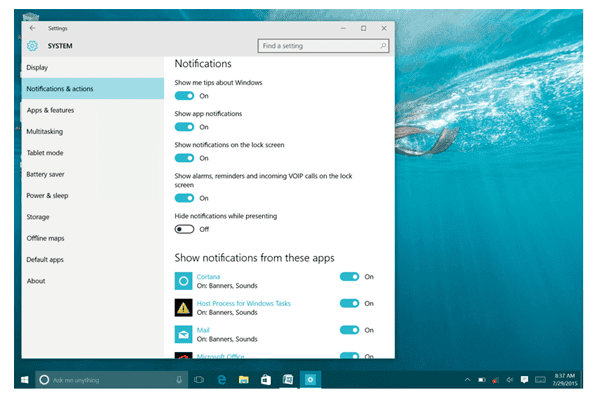Viewport: 600px width, 397px height.
Task: Maximize the Settings window
Action: click(364, 28)
